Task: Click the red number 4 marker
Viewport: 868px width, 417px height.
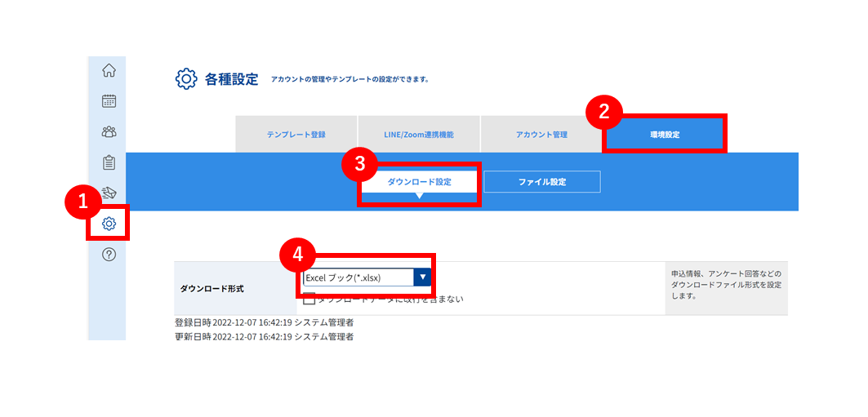Action: [297, 254]
